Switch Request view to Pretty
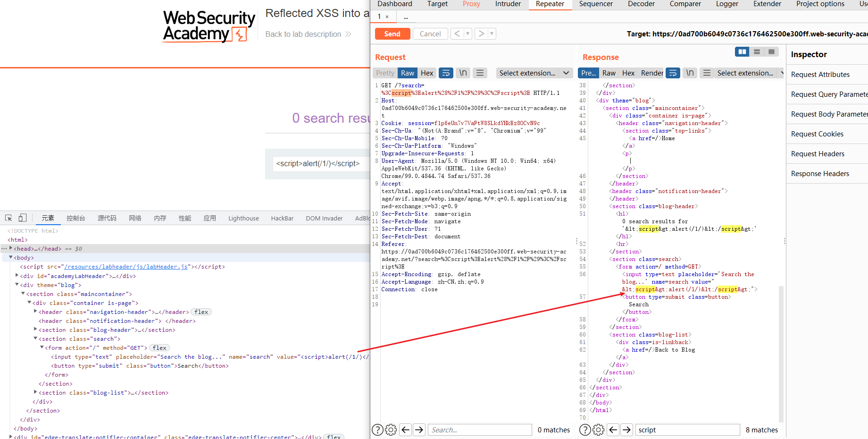The width and height of the screenshot is (868, 439). coord(385,73)
